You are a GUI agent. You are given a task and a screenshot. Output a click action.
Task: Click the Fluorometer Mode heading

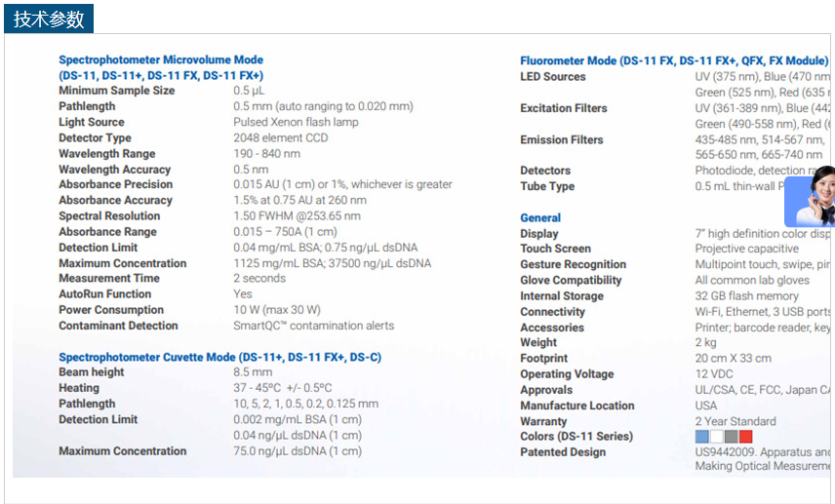(x=673, y=60)
